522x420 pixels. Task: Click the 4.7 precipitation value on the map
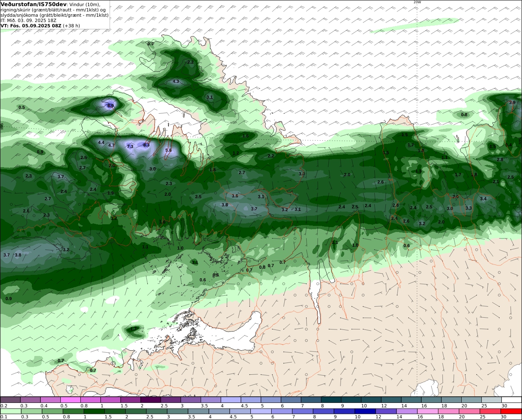pos(111,145)
